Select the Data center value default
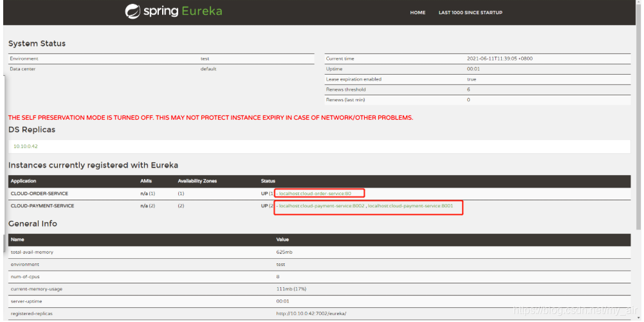The width and height of the screenshot is (644, 322). pyautogui.click(x=208, y=69)
